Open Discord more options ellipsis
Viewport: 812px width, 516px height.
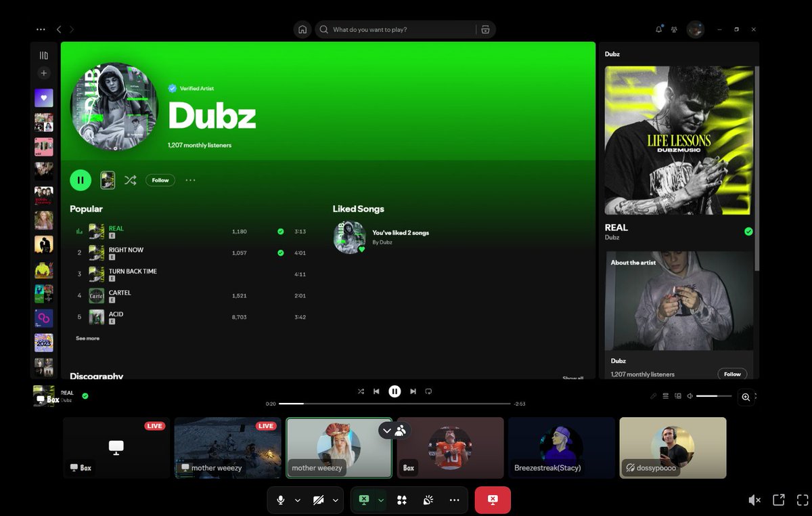click(x=454, y=500)
